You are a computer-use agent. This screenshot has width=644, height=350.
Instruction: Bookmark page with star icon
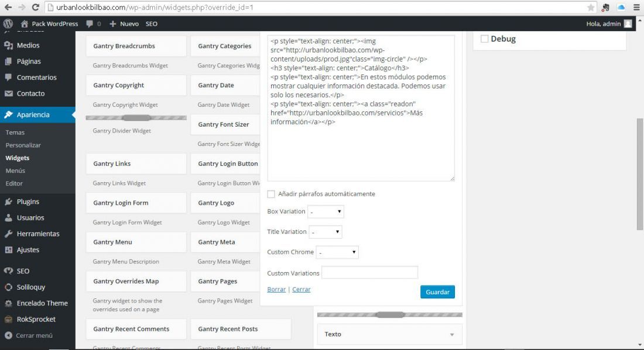(x=591, y=8)
